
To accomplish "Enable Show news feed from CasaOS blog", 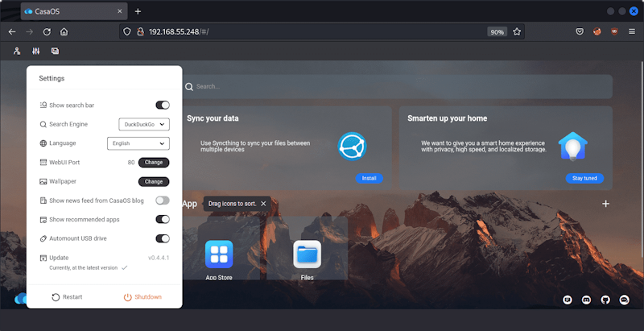I will tap(162, 201).
